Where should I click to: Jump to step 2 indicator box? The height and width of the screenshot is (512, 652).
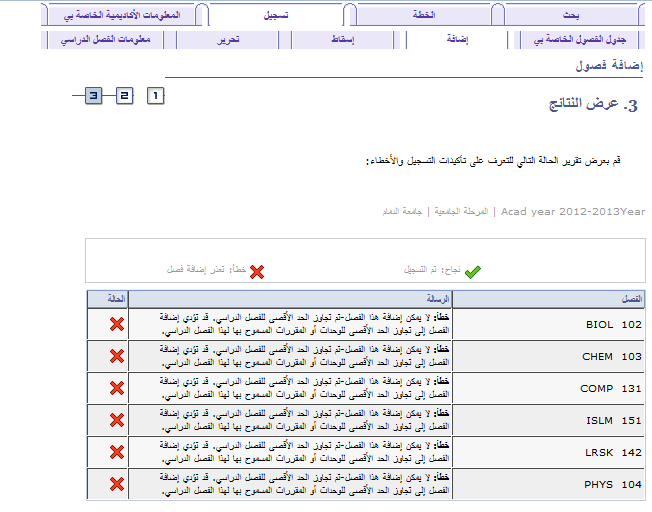coord(124,96)
